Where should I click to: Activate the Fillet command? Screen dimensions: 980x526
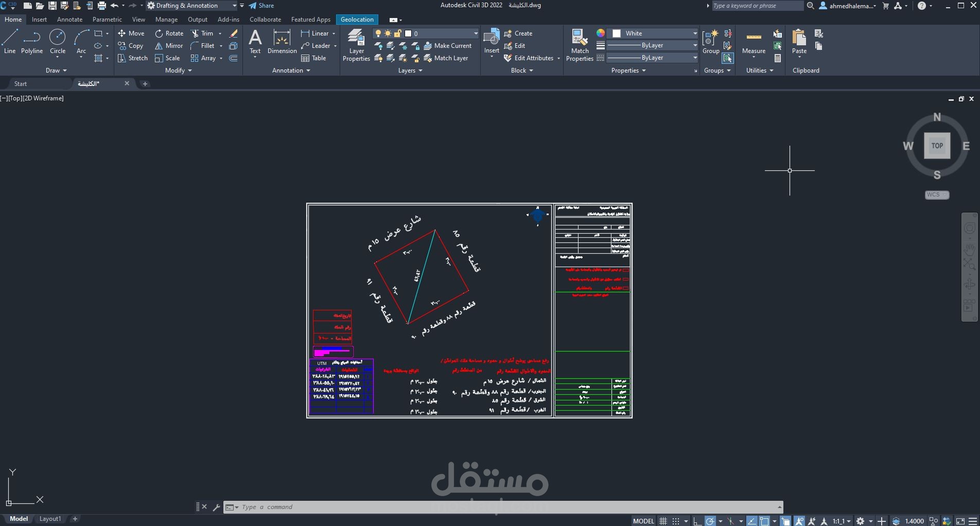tap(202, 45)
